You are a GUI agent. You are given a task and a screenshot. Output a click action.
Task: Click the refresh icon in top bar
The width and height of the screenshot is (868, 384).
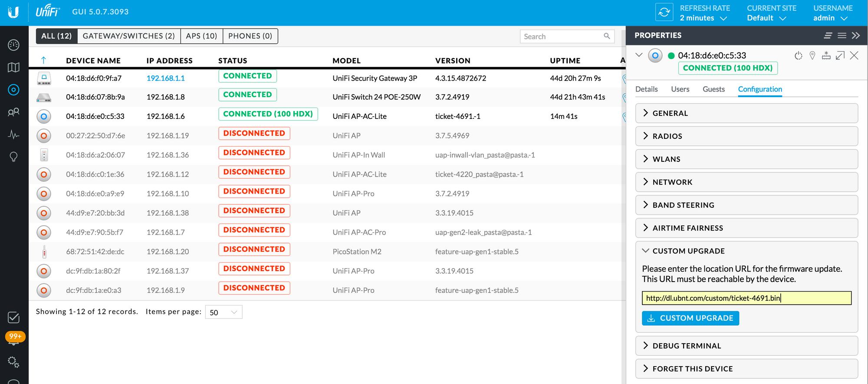click(664, 13)
